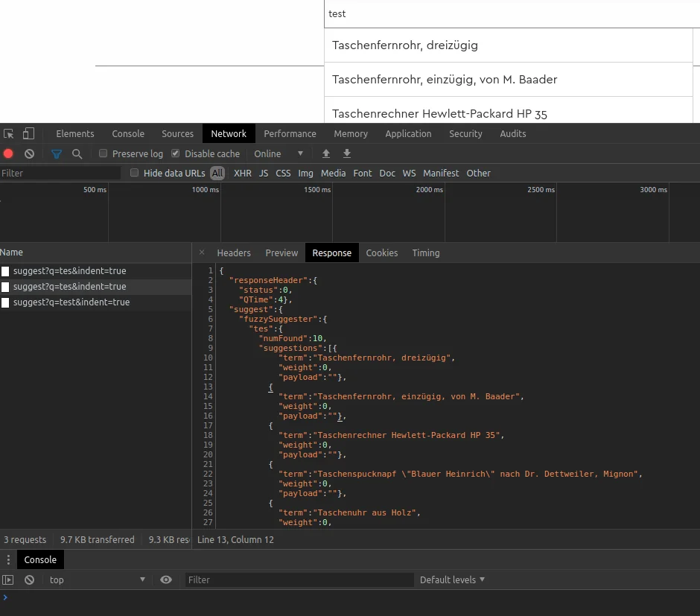Show the console sidebar

(8, 580)
